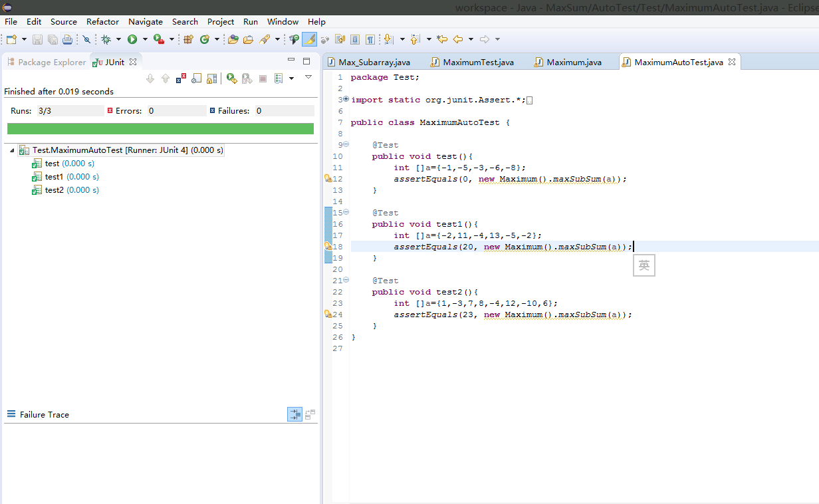Click the Print icon in main toolbar

click(x=67, y=40)
